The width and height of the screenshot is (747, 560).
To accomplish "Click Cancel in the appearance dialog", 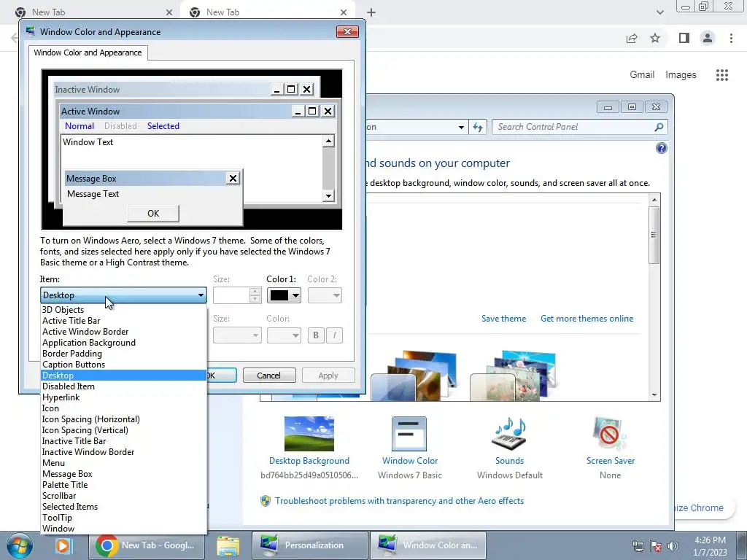I will point(268,376).
